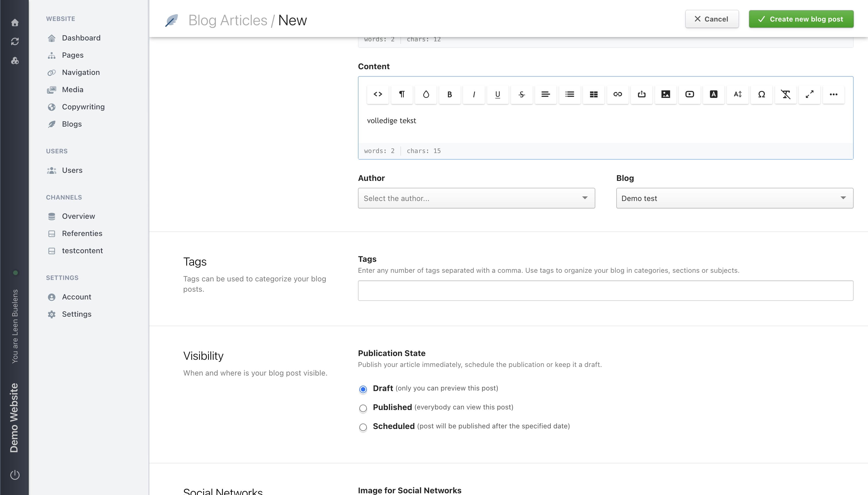Click Create new blog post
Screen dimensions: 868x495
801,19
